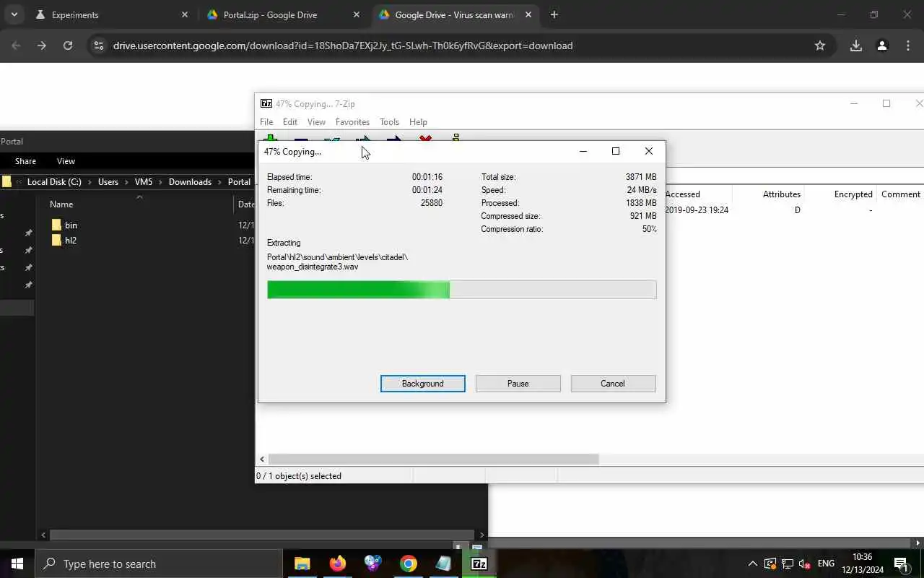Viewport: 924px width, 578px height.
Task: Navigate to Users breadcrumb
Action: (x=108, y=182)
